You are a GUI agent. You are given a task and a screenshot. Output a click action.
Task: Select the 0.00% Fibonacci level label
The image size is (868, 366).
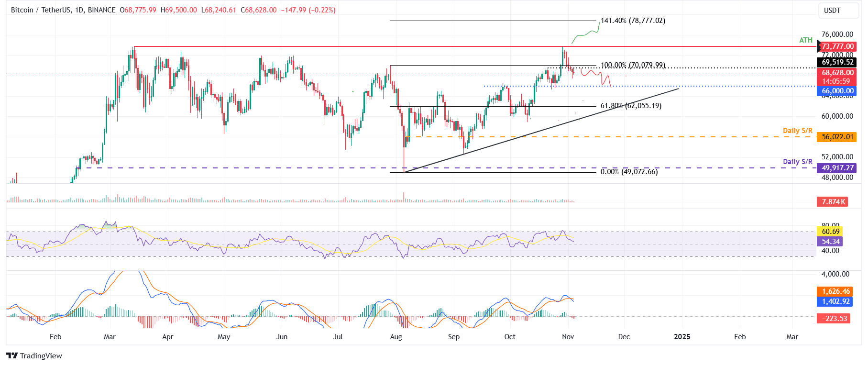point(629,172)
